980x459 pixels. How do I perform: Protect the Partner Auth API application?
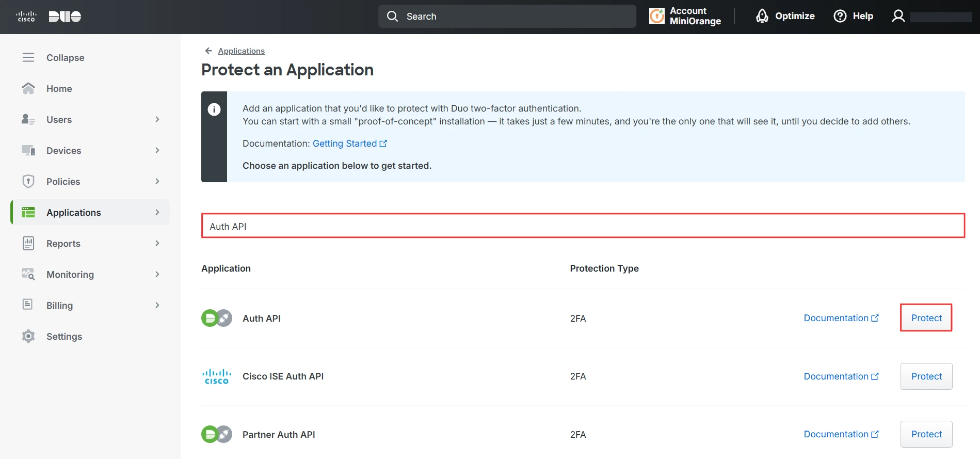click(x=926, y=434)
